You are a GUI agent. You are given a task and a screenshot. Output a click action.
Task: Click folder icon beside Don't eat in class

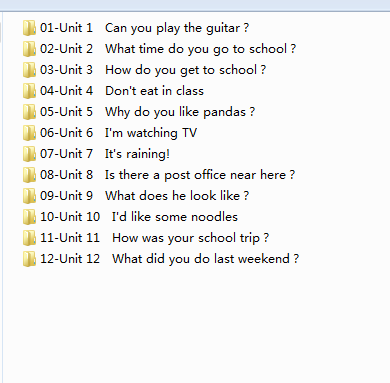[29, 91]
